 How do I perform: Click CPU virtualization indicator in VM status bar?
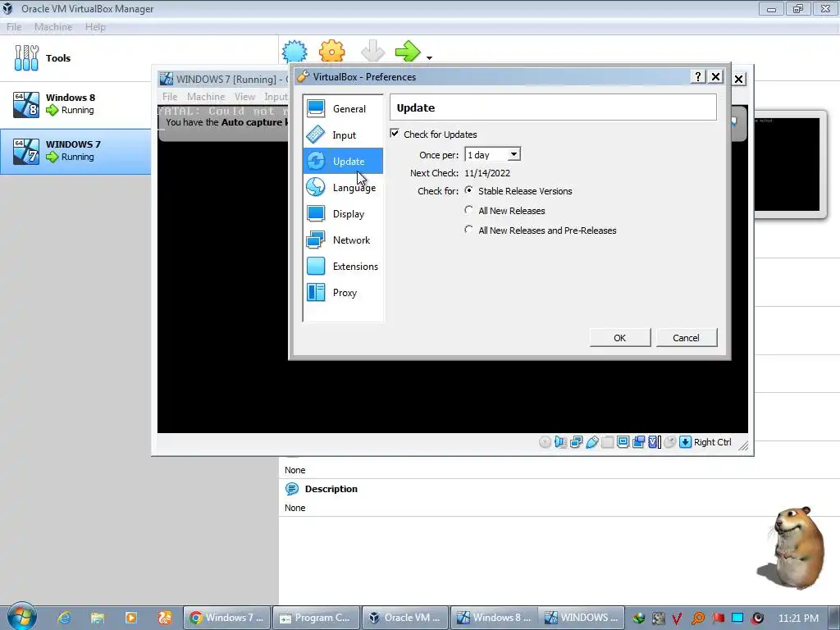pyautogui.click(x=654, y=442)
